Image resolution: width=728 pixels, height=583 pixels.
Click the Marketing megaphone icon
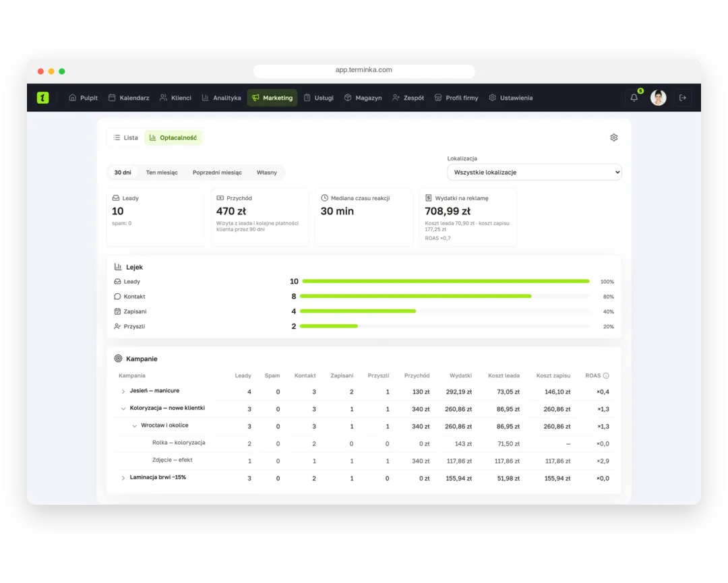[x=256, y=98]
